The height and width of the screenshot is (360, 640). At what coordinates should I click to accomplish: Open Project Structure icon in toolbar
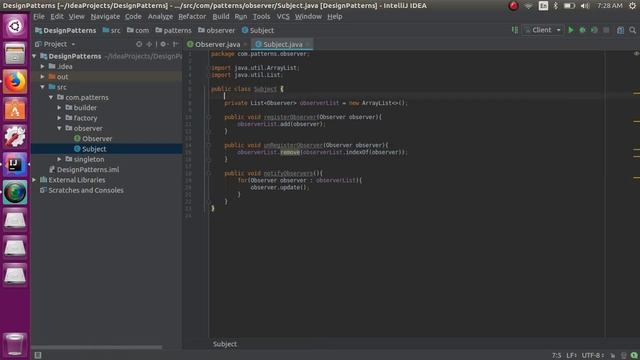point(620,30)
